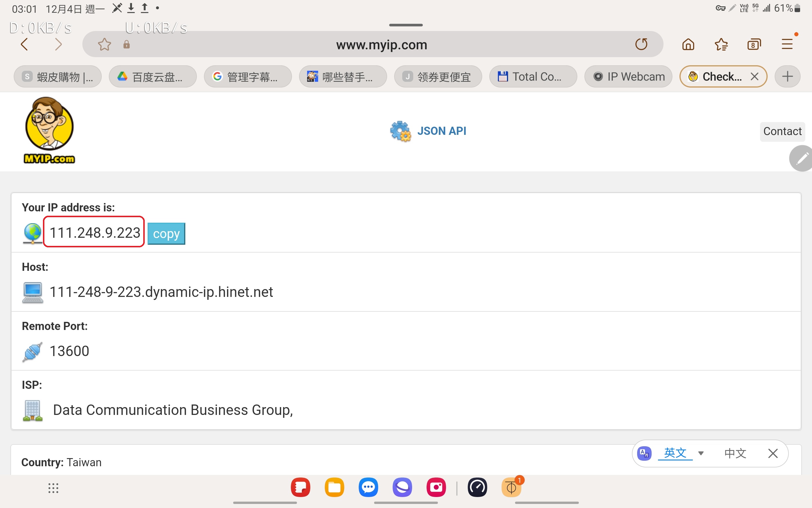Dismiss the translation bar
The height and width of the screenshot is (508, 812).
[x=773, y=453]
